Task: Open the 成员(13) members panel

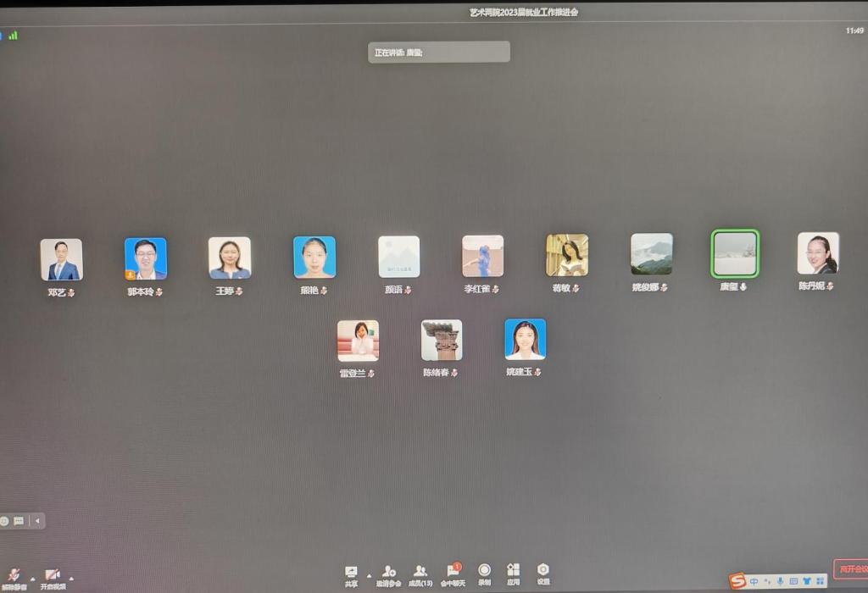Action: coord(420,572)
